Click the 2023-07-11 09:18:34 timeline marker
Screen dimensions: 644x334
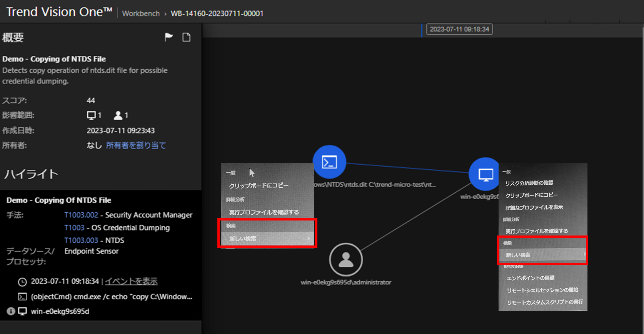tap(459, 29)
